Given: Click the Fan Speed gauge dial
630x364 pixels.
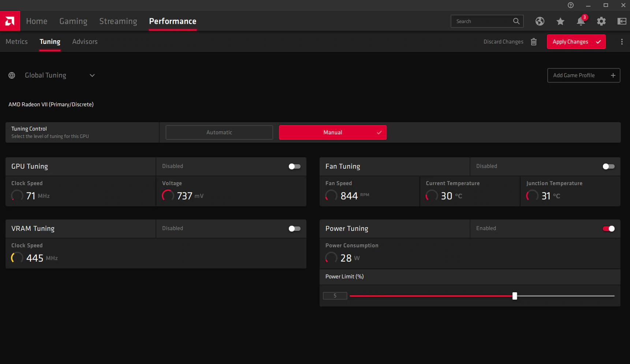Looking at the screenshot, I should 331,196.
